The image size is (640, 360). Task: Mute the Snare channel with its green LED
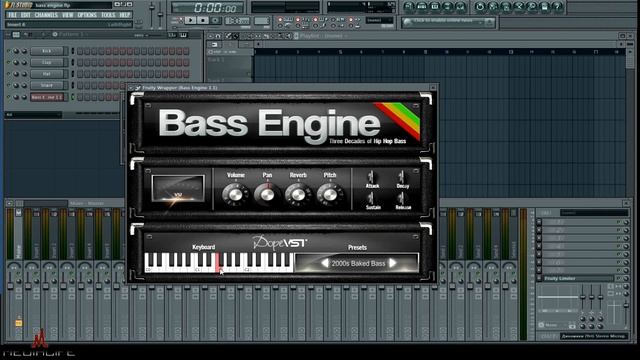pos(8,85)
